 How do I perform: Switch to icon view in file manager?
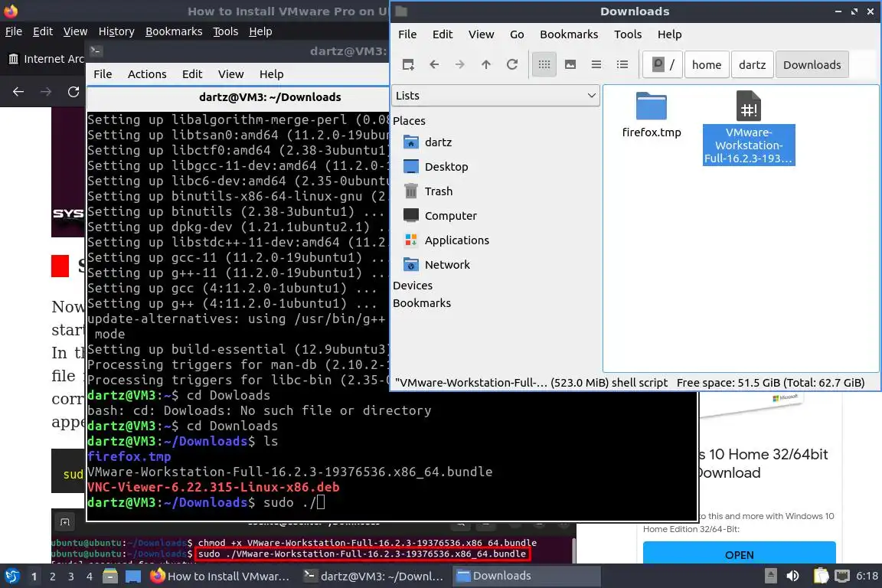[x=544, y=65]
